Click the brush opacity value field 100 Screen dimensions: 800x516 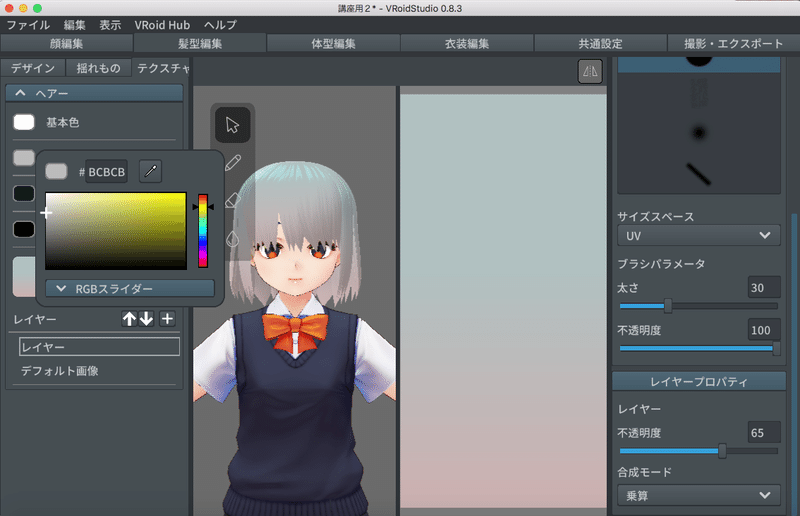(x=764, y=330)
